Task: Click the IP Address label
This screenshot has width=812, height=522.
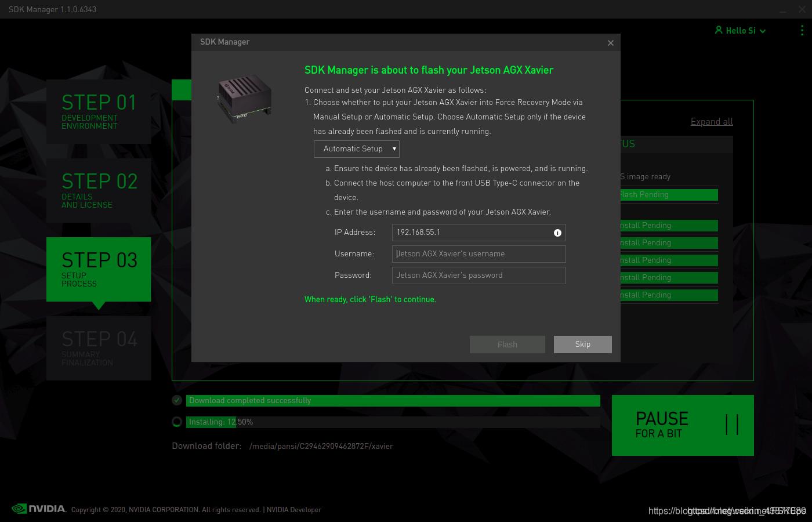Action: click(x=355, y=232)
